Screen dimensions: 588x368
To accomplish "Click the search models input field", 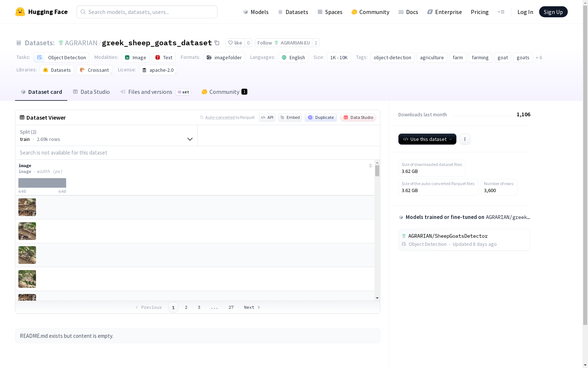I will [147, 12].
